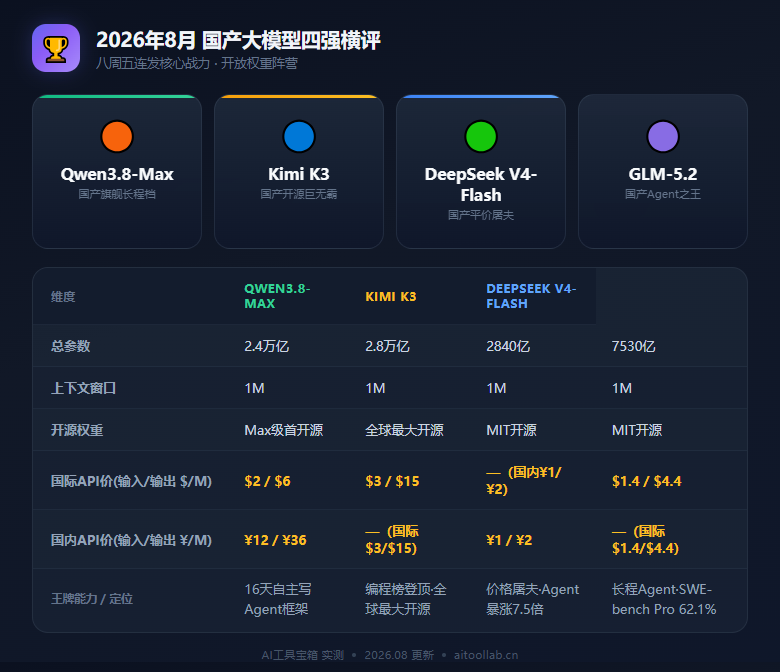Click the 2840亿 parameter cell
780x672 pixels.
pos(508,346)
